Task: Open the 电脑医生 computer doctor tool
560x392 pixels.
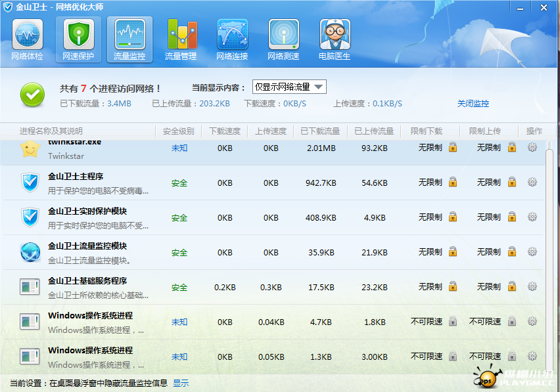Action: coord(335,40)
